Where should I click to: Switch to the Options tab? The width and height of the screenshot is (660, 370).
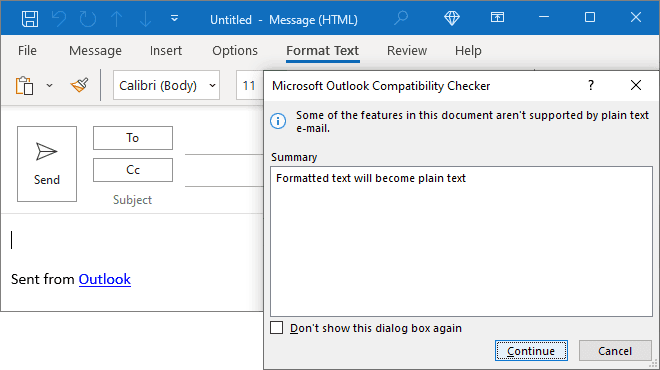click(x=235, y=51)
